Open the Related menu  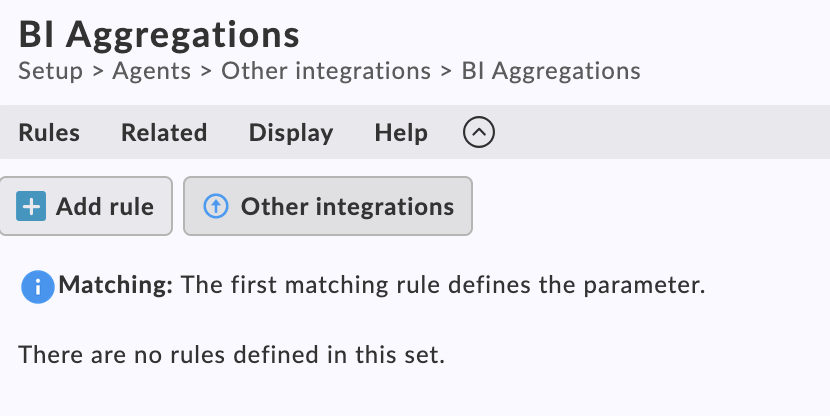pyautogui.click(x=164, y=133)
